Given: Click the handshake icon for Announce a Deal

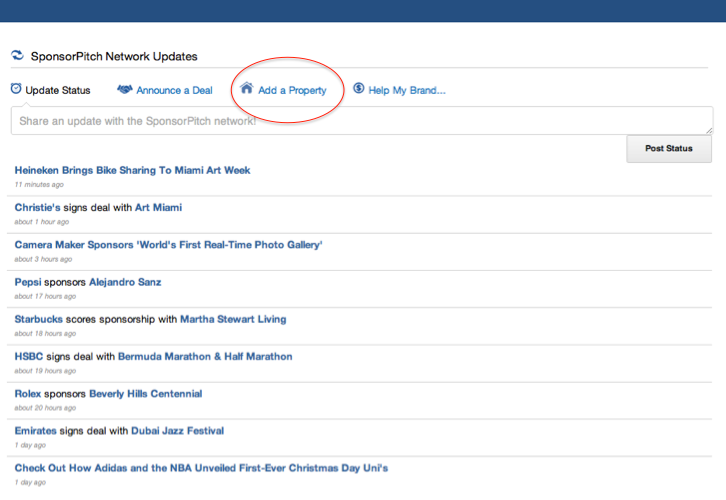Looking at the screenshot, I should coord(125,89).
